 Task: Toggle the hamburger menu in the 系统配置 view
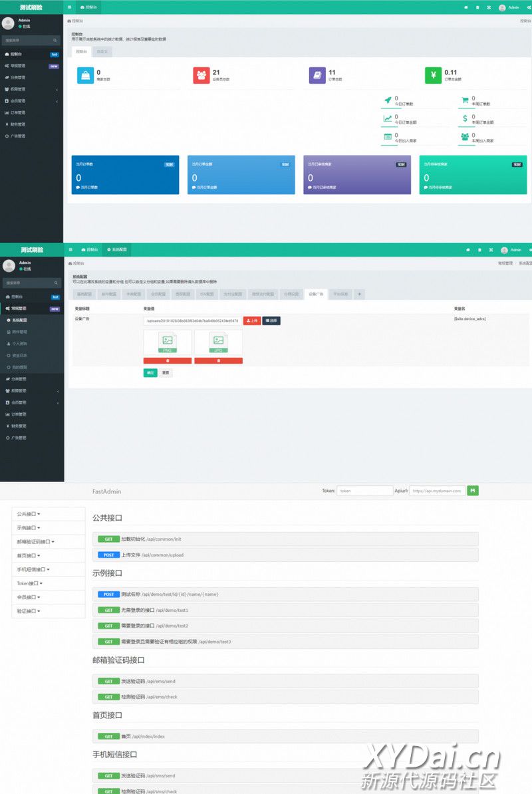point(70,249)
